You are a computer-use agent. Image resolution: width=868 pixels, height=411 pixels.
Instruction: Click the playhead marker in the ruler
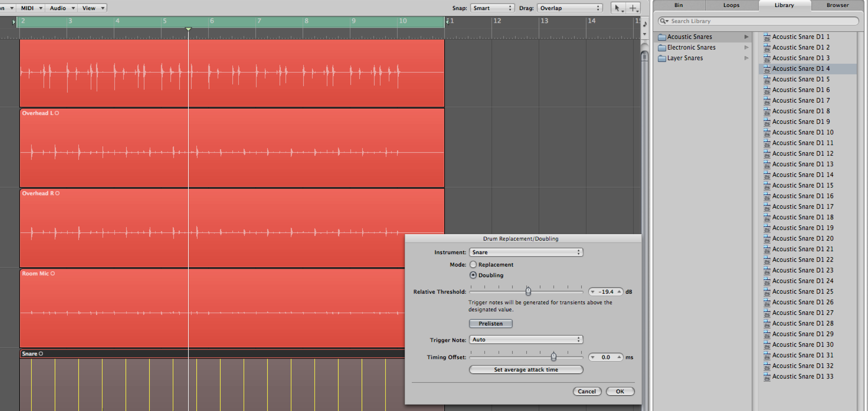188,29
